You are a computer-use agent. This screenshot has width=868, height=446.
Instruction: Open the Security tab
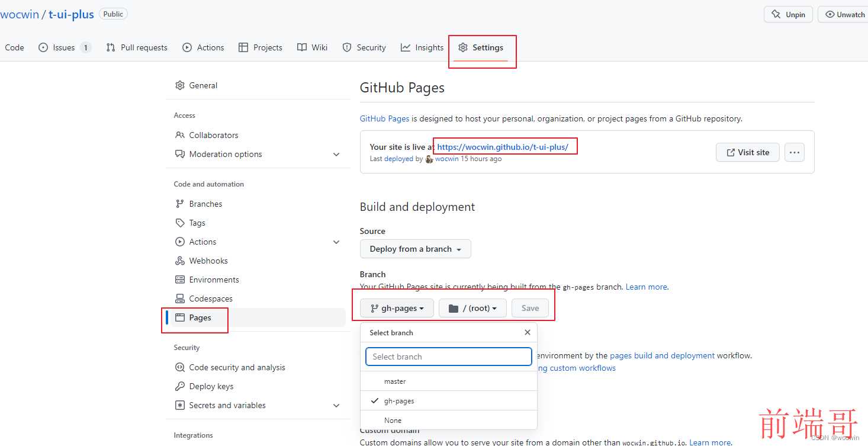click(x=364, y=47)
